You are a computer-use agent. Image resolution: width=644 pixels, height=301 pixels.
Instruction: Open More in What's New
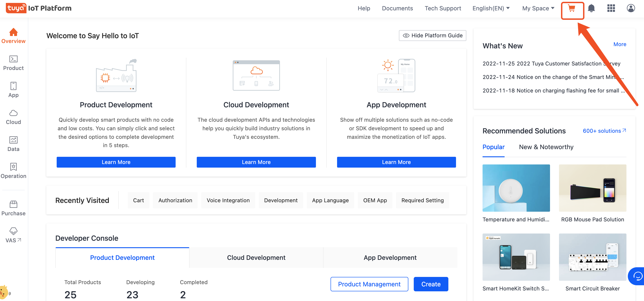click(x=620, y=44)
